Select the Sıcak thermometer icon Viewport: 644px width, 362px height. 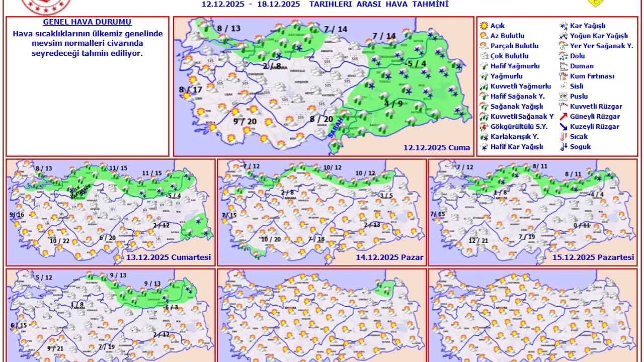(x=563, y=137)
